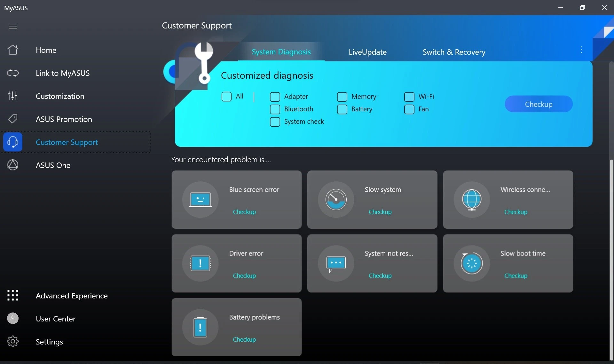Open the hamburger navigation menu

(x=13, y=27)
